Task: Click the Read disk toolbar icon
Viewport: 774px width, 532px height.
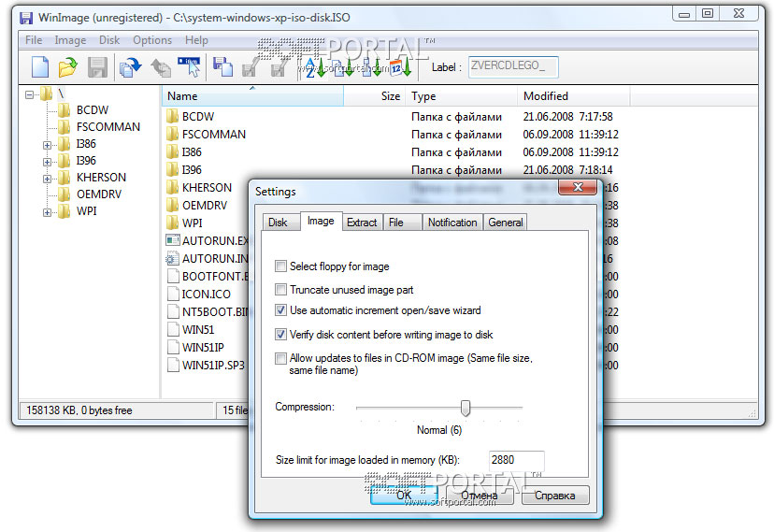Action: tap(222, 66)
